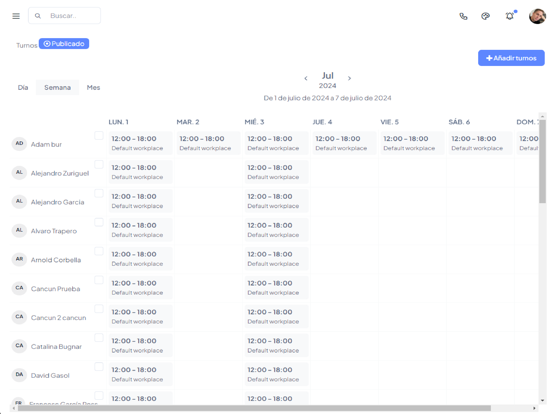This screenshot has width=552, height=414.
Task: Tick the checkbox for Adam bur
Action: point(99,136)
